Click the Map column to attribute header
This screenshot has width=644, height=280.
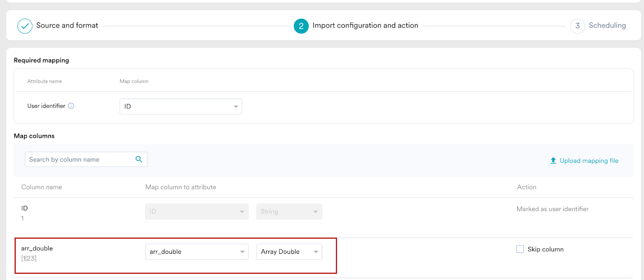tap(181, 187)
